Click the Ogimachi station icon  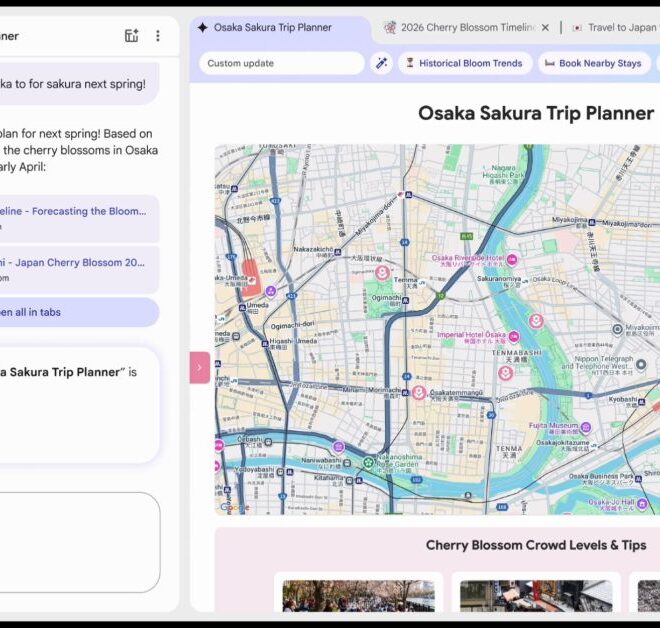click(x=405, y=301)
